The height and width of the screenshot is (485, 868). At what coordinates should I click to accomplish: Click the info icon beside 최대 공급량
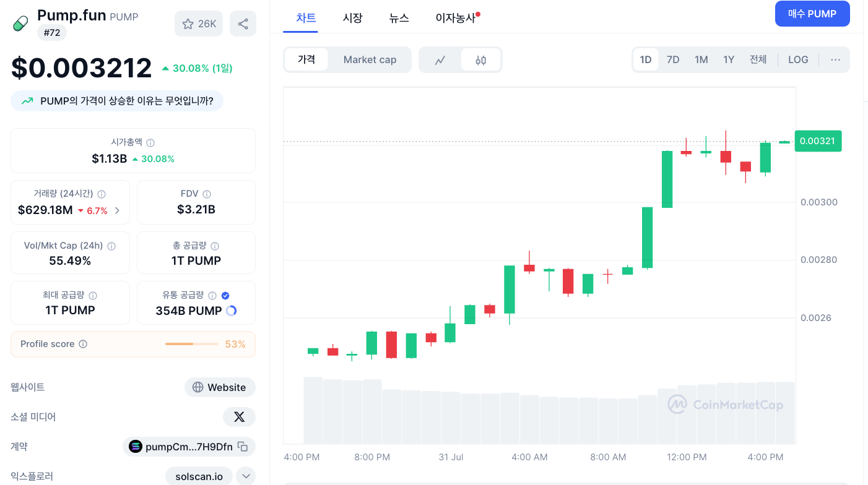point(93,296)
